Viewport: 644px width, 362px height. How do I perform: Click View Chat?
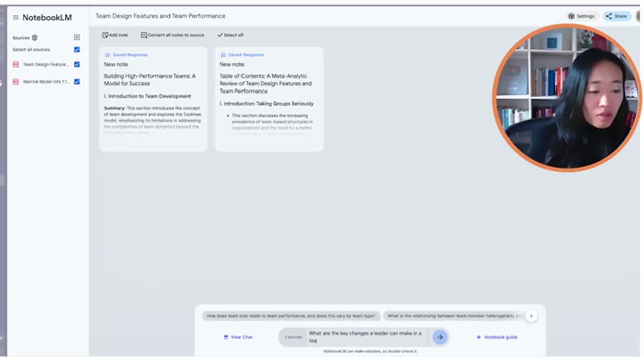point(238,337)
